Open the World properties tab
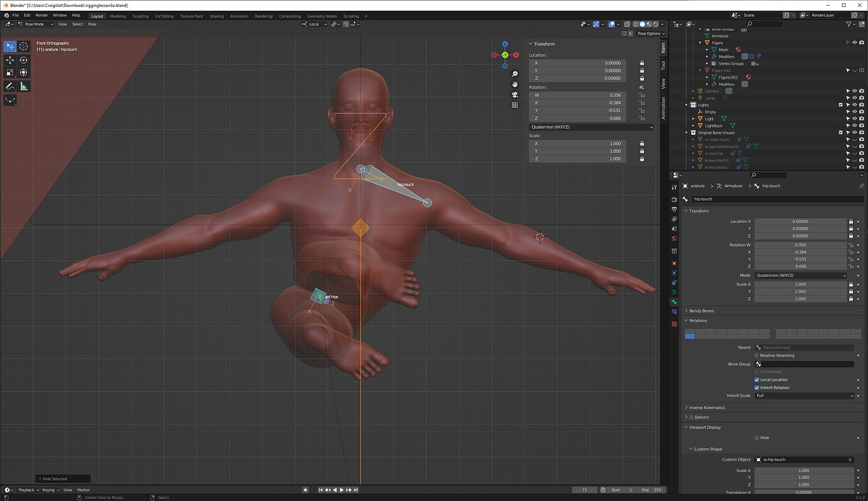Viewport: 868px width, 501px height. pyautogui.click(x=674, y=239)
